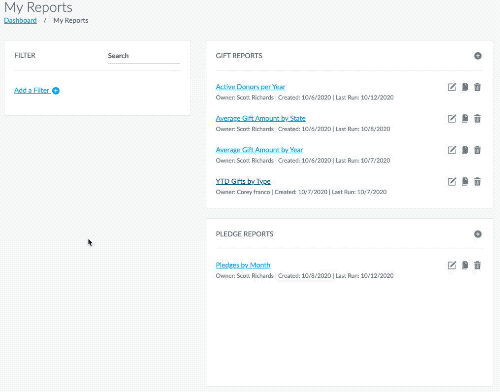
Task: Copy Average Gift Amount by Year report
Action: (465, 150)
